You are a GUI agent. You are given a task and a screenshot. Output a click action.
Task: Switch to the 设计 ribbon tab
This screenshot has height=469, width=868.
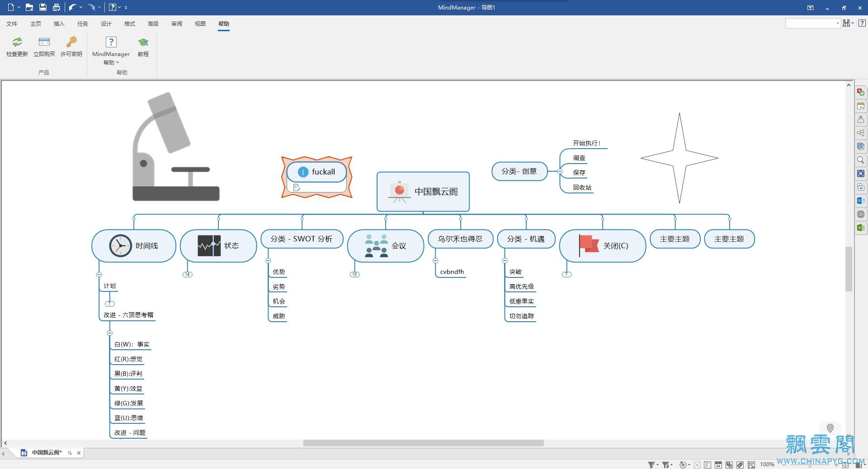click(x=106, y=23)
